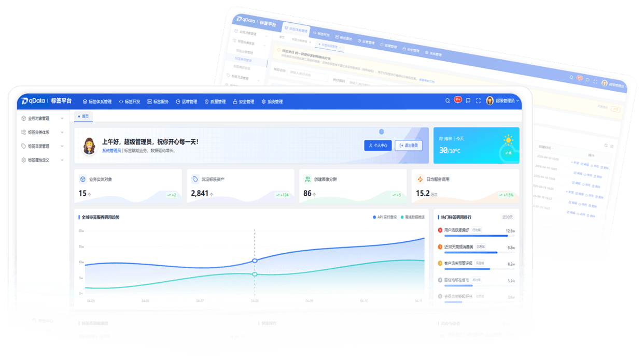The image size is (644, 362).
Task: Click the 个人中心 button
Action: [378, 146]
